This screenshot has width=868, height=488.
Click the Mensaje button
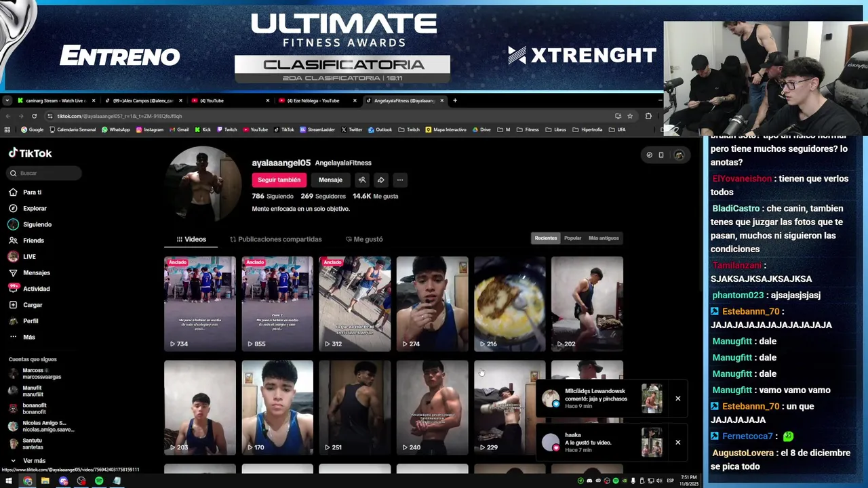[x=330, y=180]
